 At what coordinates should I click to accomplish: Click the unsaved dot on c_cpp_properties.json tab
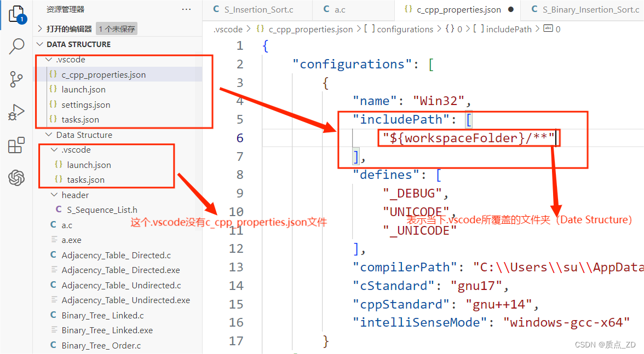(511, 9)
